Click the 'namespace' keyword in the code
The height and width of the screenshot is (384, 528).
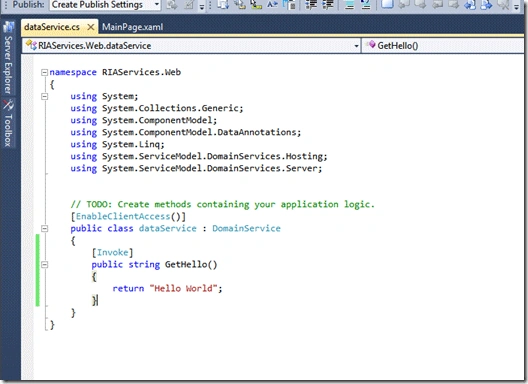[x=73, y=72]
